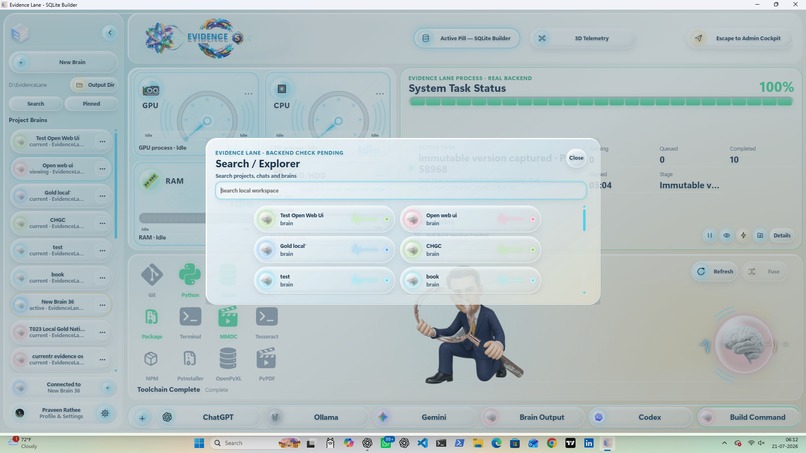Switch to the Ollama tab
This screenshot has height=453, width=806.
pos(315,418)
